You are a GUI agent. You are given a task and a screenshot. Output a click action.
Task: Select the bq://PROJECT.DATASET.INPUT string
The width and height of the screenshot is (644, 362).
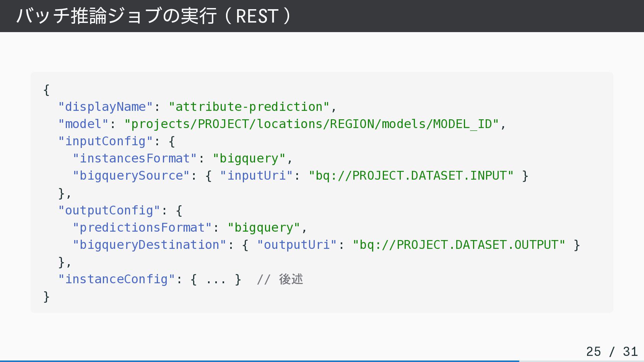pyautogui.click(x=411, y=175)
